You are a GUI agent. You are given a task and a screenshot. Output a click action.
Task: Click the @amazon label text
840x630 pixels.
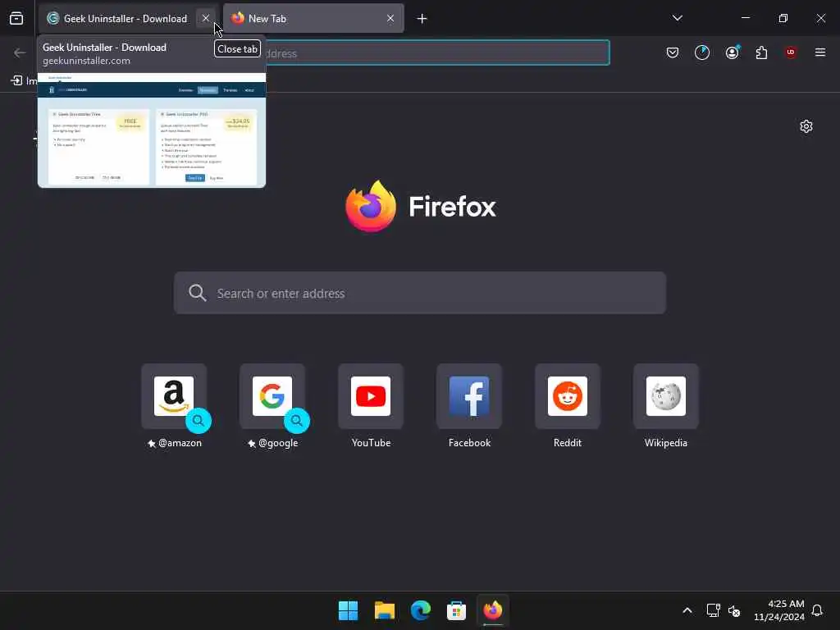click(x=180, y=443)
